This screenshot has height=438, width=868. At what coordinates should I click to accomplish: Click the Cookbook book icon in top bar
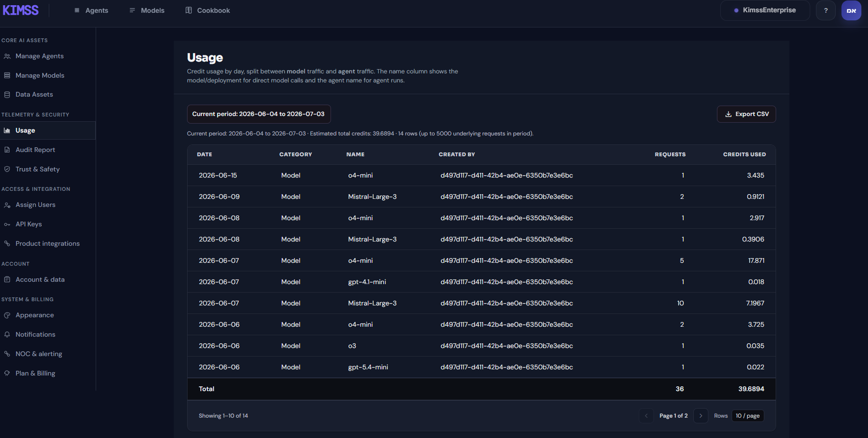(188, 10)
